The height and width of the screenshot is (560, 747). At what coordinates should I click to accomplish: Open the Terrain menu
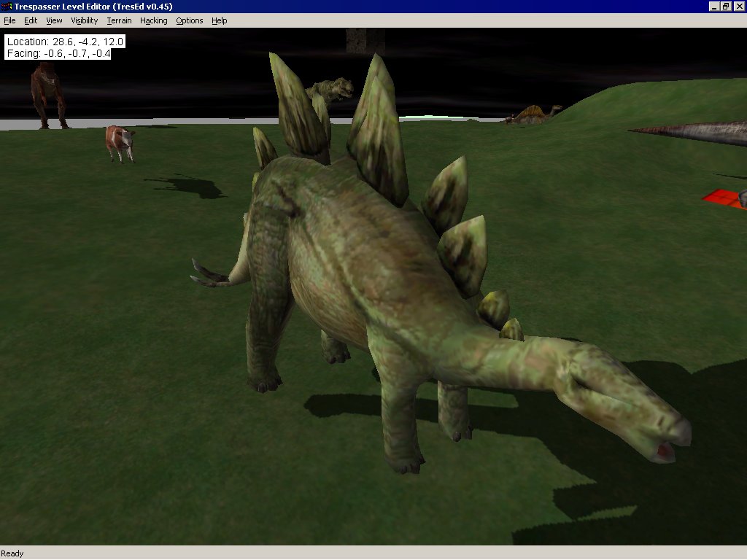pyautogui.click(x=119, y=20)
